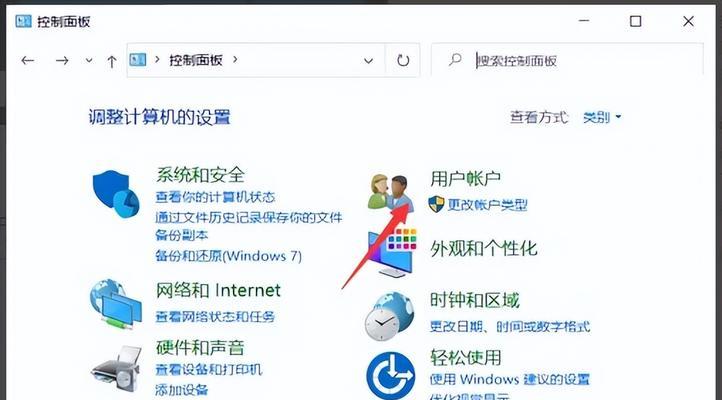Open the Appearance and Personalization monitor icon
The image size is (722, 400).
392,252
